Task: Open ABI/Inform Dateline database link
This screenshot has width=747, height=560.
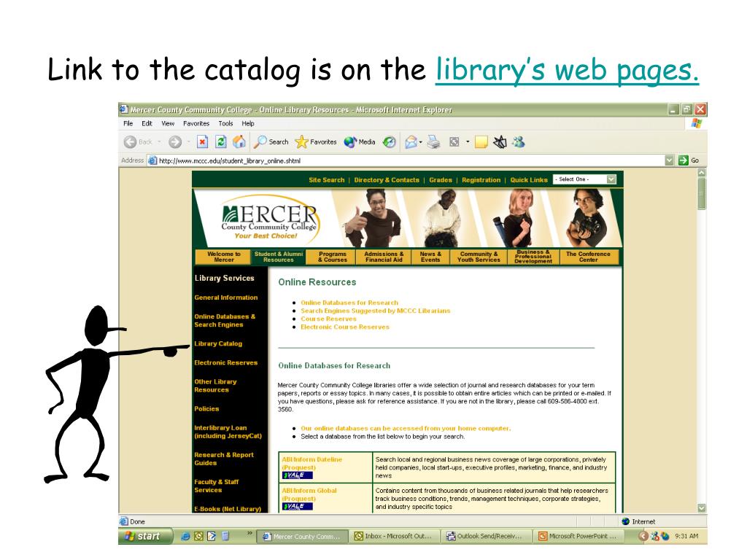Action: 311,463
